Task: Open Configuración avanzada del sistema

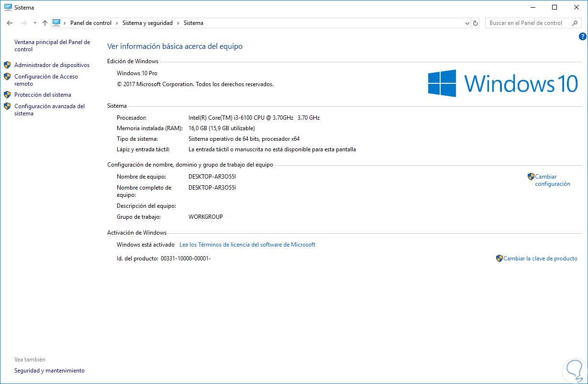Action: click(49, 110)
